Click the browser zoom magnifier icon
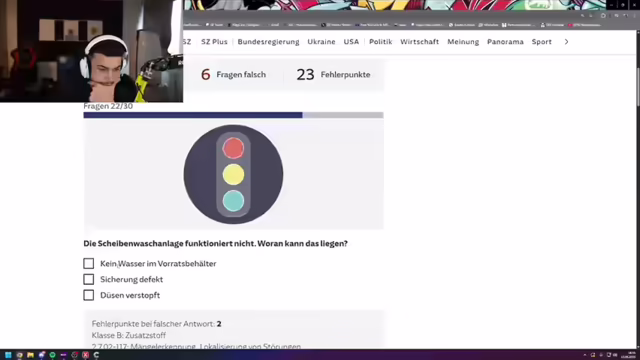The image size is (640, 360). [x=582, y=16]
